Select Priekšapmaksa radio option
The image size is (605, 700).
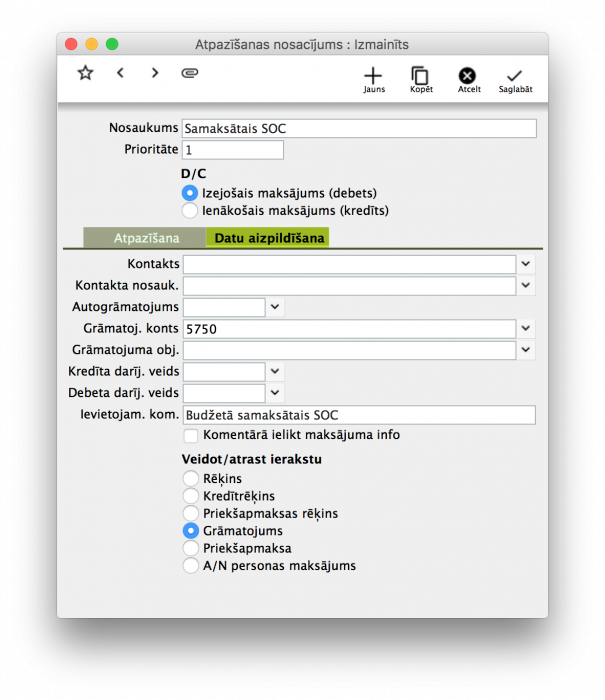(190, 548)
